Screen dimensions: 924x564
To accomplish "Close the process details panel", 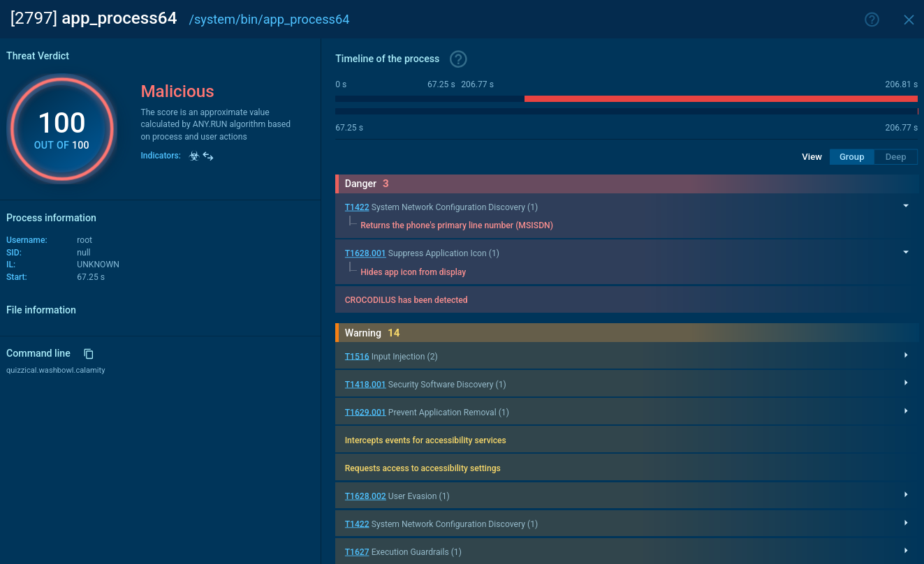I will 909,20.
